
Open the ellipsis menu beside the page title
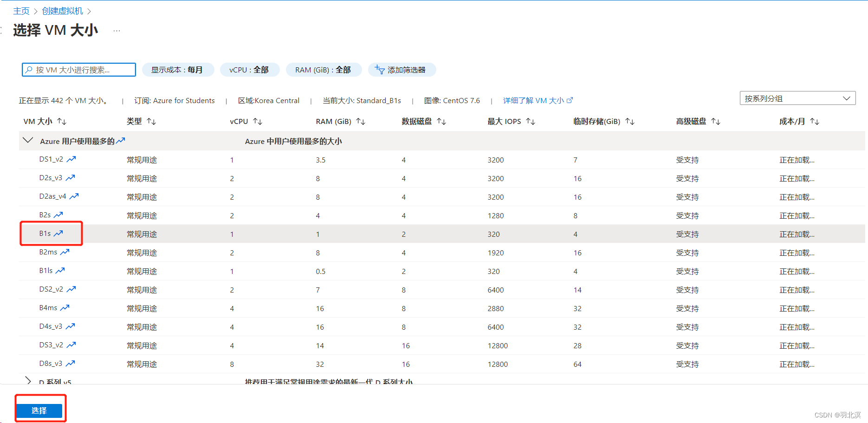pos(117,31)
